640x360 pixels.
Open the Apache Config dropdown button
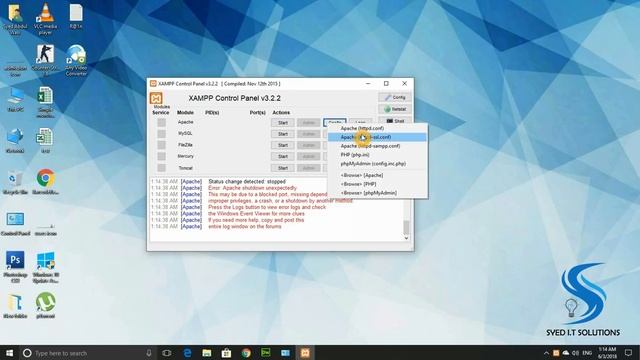click(335, 122)
